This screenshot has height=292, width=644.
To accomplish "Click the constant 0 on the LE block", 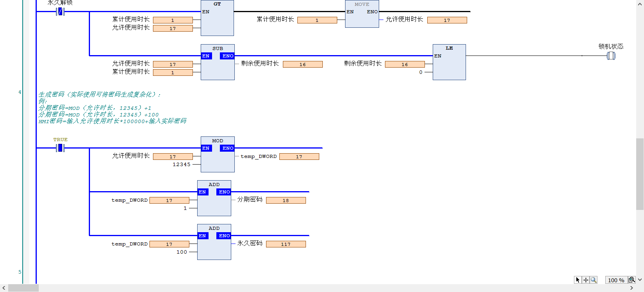I will tap(421, 72).
